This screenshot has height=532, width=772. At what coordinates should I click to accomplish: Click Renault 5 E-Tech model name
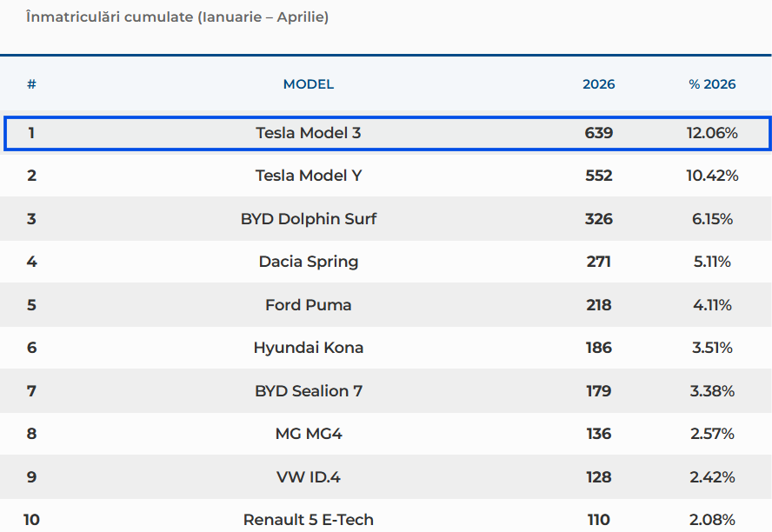[309, 520]
